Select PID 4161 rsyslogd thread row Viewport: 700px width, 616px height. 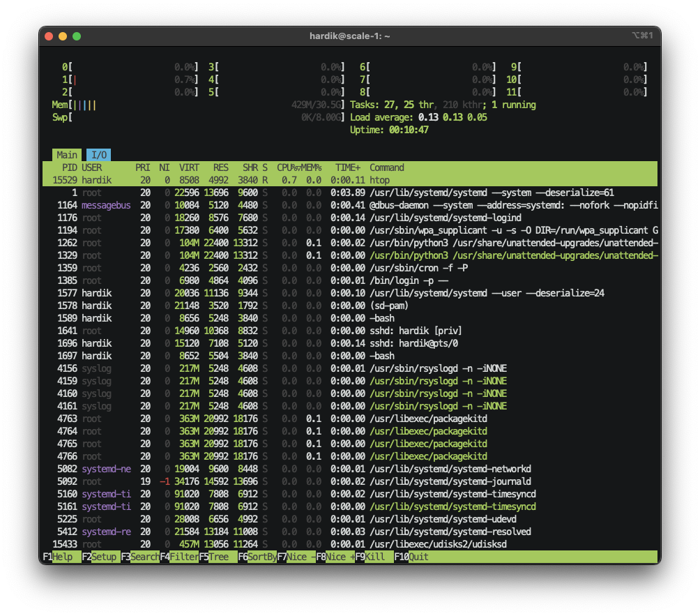[350, 406]
